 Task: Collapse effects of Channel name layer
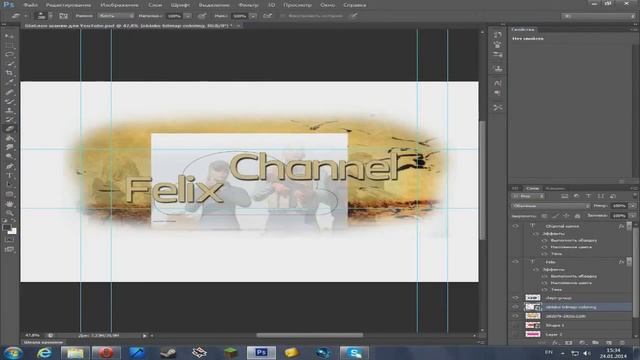[630, 226]
